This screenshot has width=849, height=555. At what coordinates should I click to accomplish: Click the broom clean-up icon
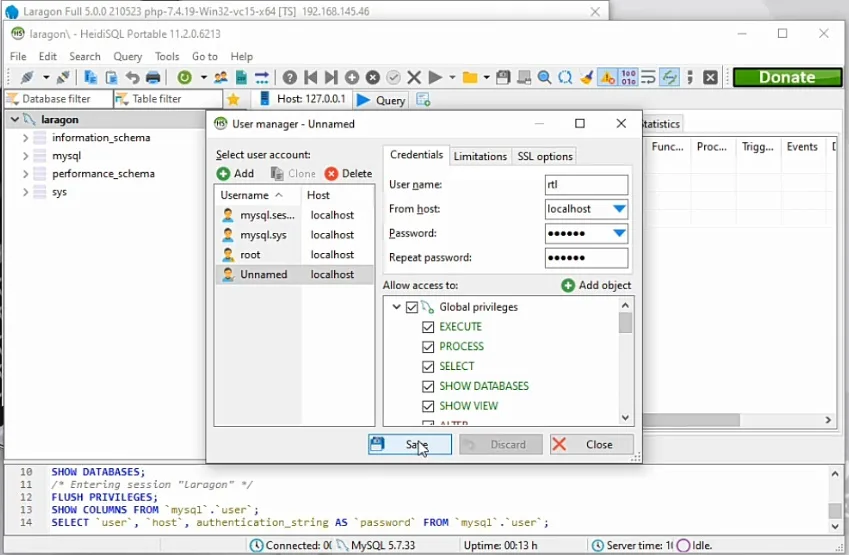(x=586, y=77)
